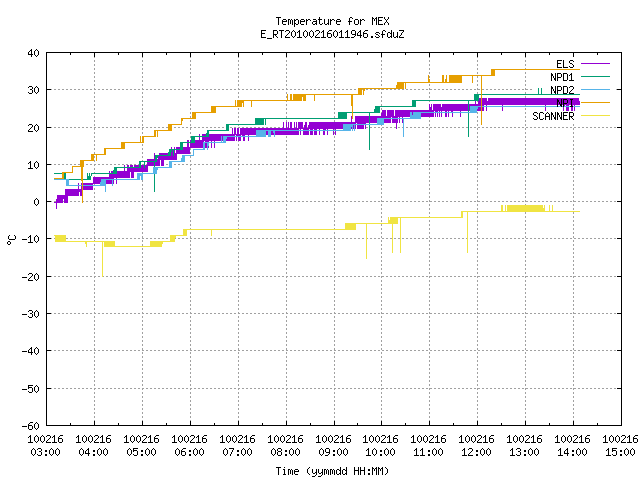Click the y-axis tick label '-40'

point(31,351)
